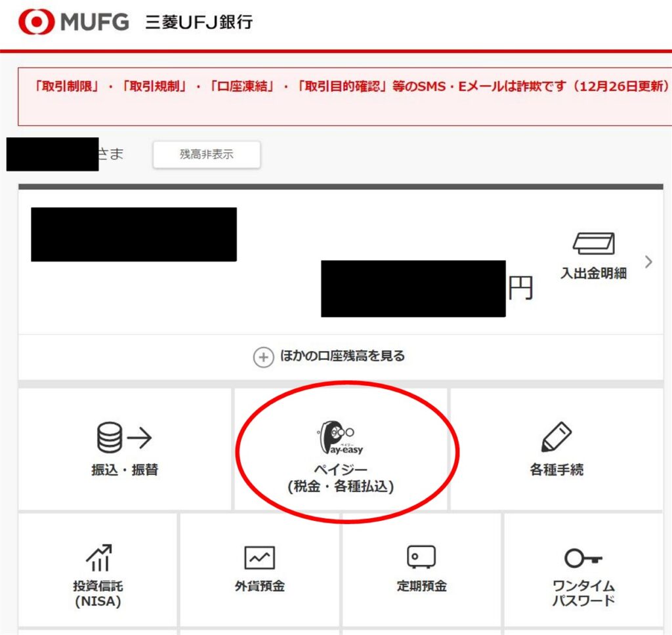The height and width of the screenshot is (635, 672).
Task: Open the 入出金明細 passbook icon
Action: 594,244
